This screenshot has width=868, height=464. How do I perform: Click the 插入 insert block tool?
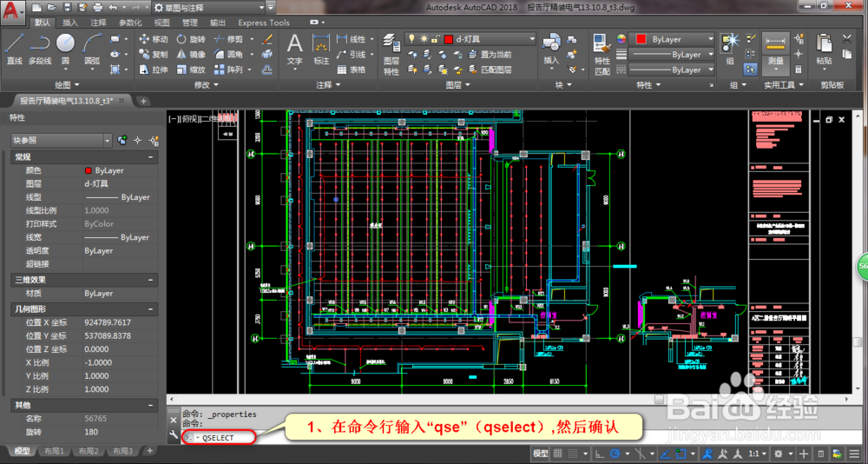coord(551,50)
